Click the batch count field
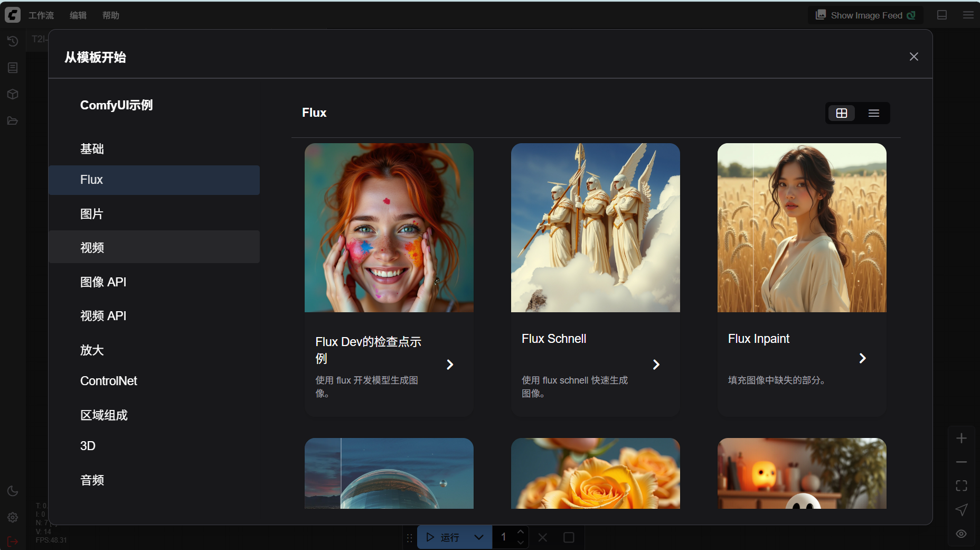The width and height of the screenshot is (980, 550). (504, 537)
